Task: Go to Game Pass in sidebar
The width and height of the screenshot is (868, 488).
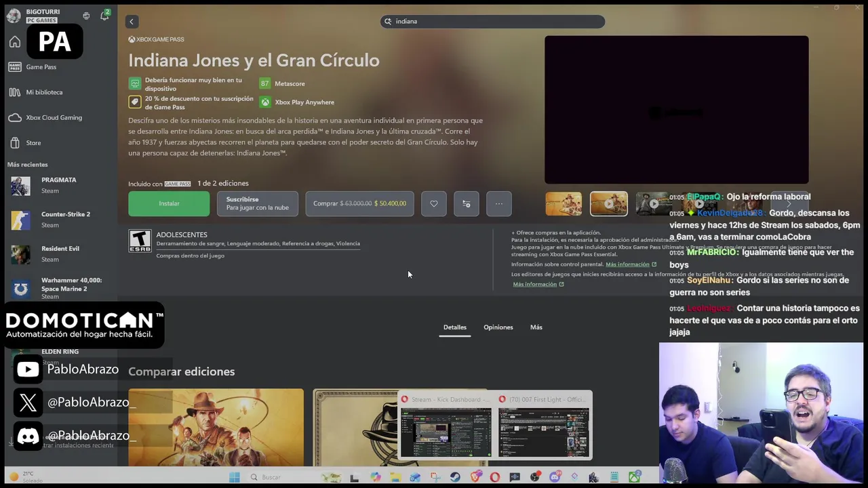Action: [x=41, y=67]
